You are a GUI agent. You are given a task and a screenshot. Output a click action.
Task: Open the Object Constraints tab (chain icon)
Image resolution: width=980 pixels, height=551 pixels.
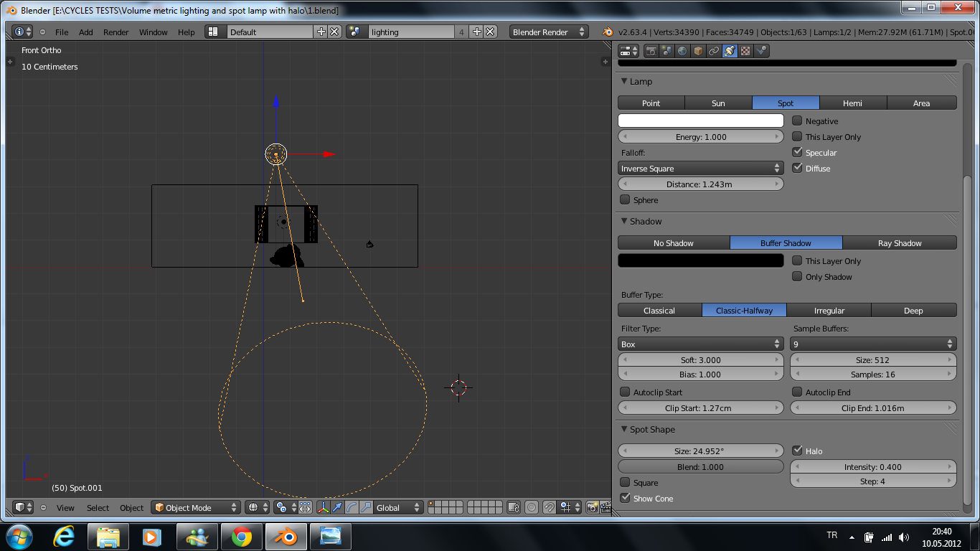(714, 51)
